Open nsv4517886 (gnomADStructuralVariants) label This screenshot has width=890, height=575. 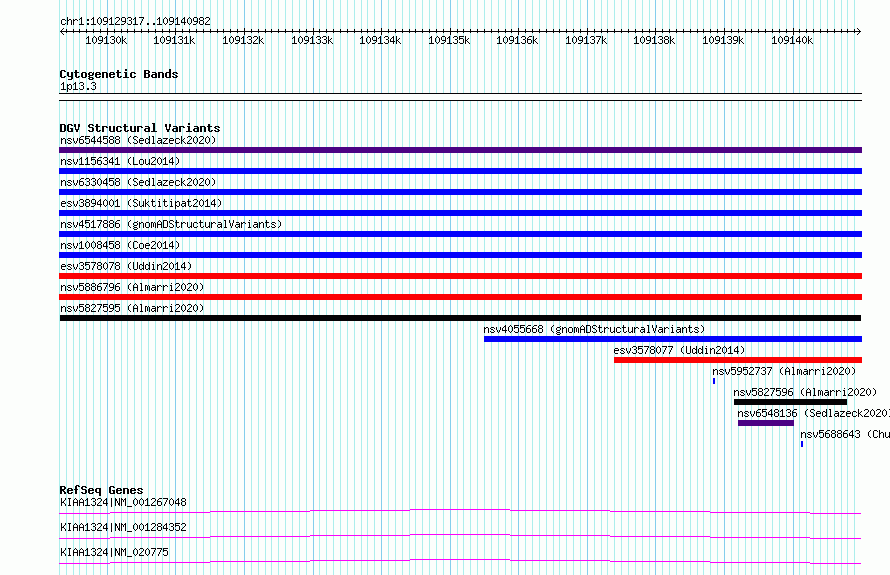171,224
